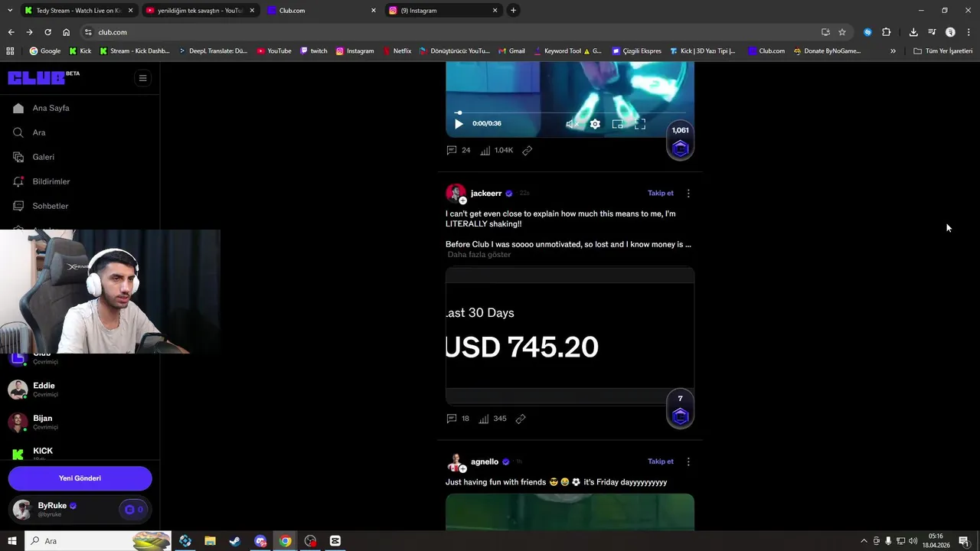Screen dimensions: 980x551
Task: Open more options on agnello's post
Action: 688,461
